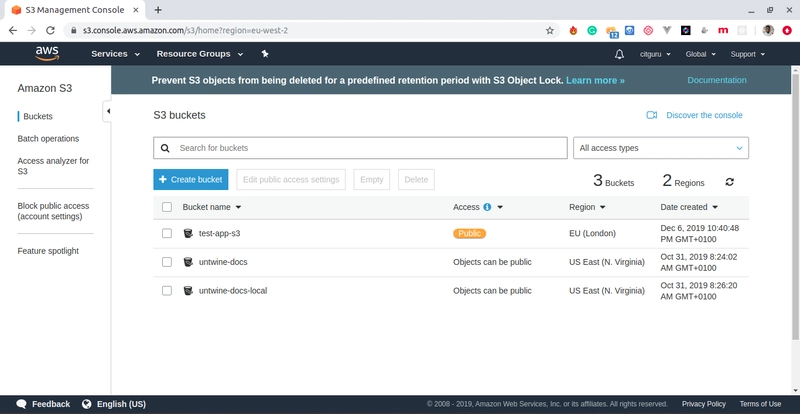Click the bucket icon for untwine-docs-local

click(x=188, y=290)
